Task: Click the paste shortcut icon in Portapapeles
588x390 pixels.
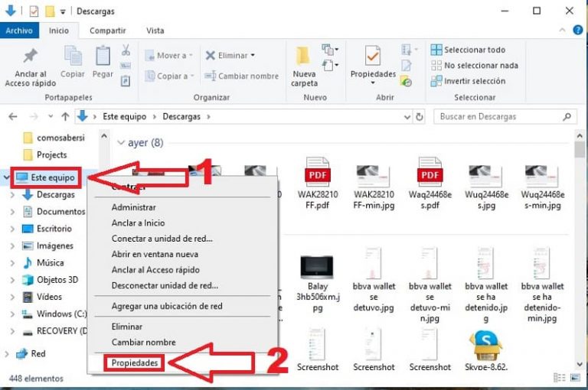Action: (x=126, y=80)
